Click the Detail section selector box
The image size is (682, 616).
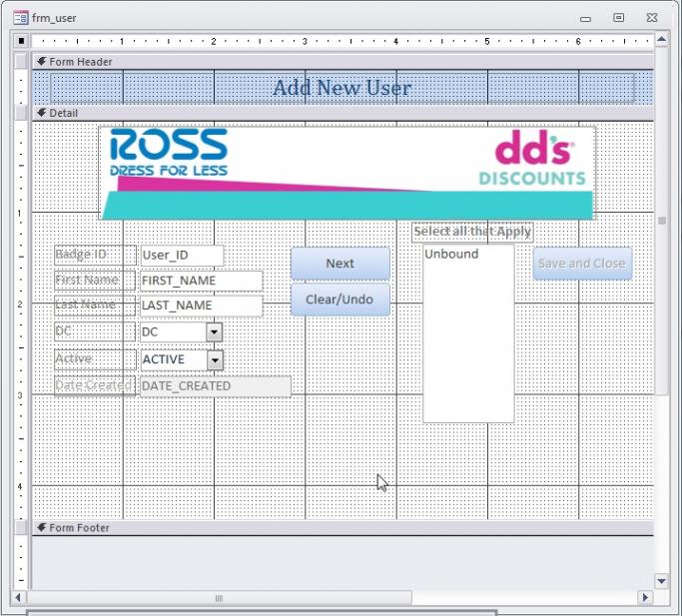pyautogui.click(x=21, y=113)
